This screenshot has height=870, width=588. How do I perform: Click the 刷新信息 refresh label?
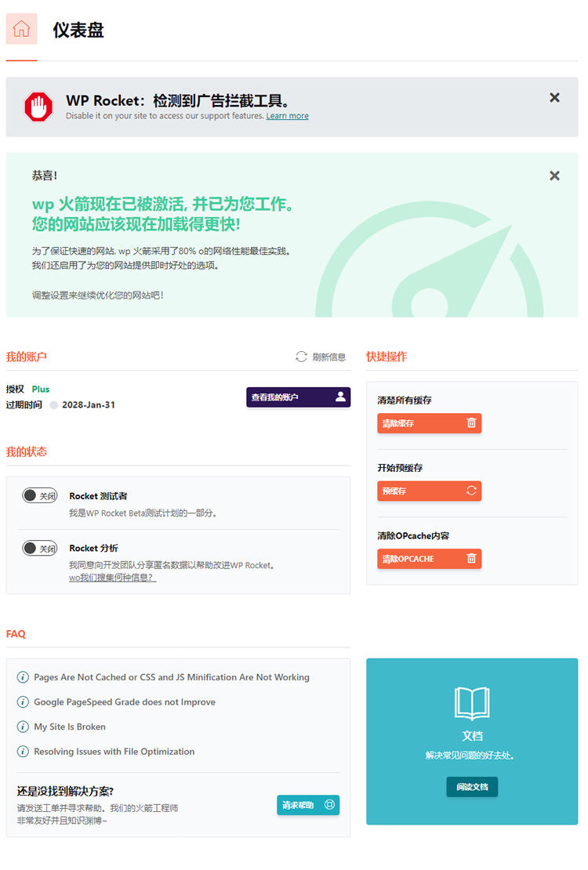pyautogui.click(x=328, y=357)
